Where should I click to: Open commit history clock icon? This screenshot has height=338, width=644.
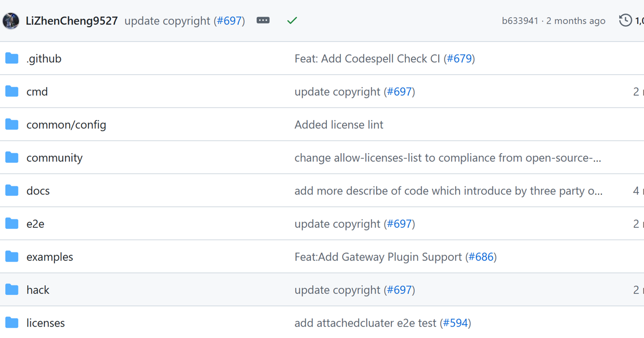coord(625,20)
